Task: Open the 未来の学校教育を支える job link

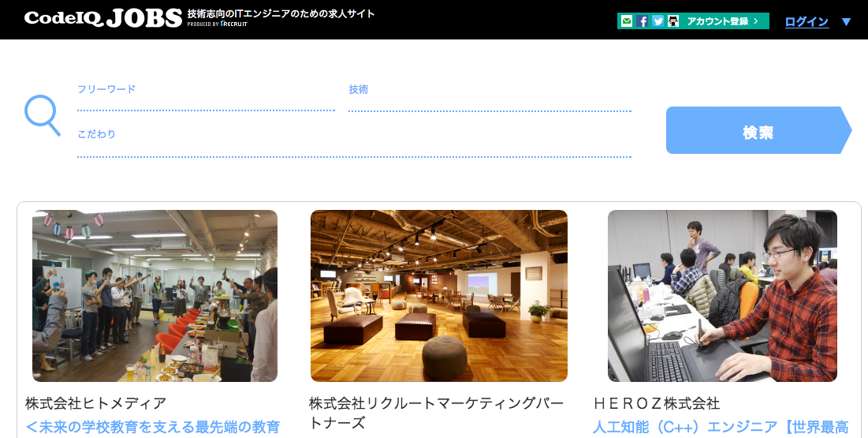Action: pyautogui.click(x=153, y=428)
